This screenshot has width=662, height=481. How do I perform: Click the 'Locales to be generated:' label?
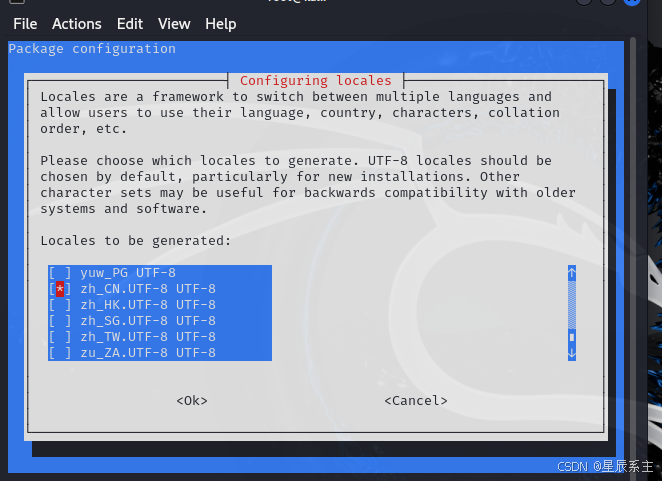tap(136, 241)
